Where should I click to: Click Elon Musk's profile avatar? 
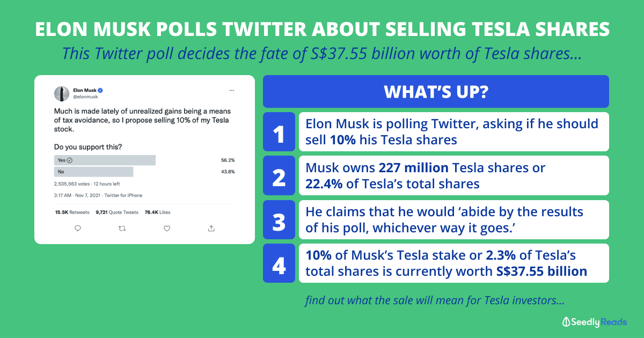[62, 93]
